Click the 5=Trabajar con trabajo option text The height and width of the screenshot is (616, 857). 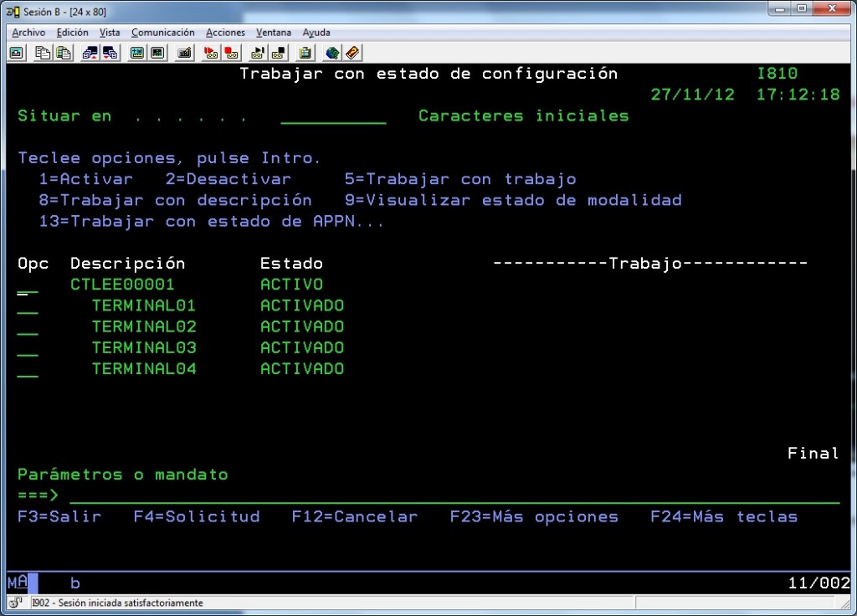click(x=460, y=179)
